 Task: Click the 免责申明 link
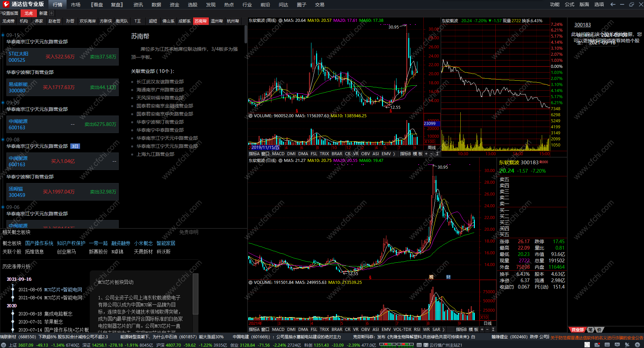pyautogui.click(x=189, y=232)
